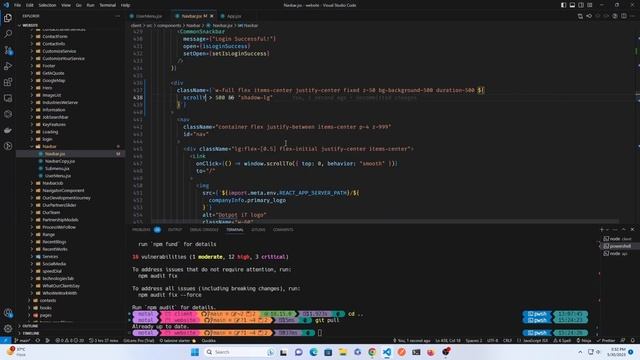Toggle the secondary sidebar layout button
This screenshot has width=640, height=360.
pyautogui.click(x=581, y=5)
